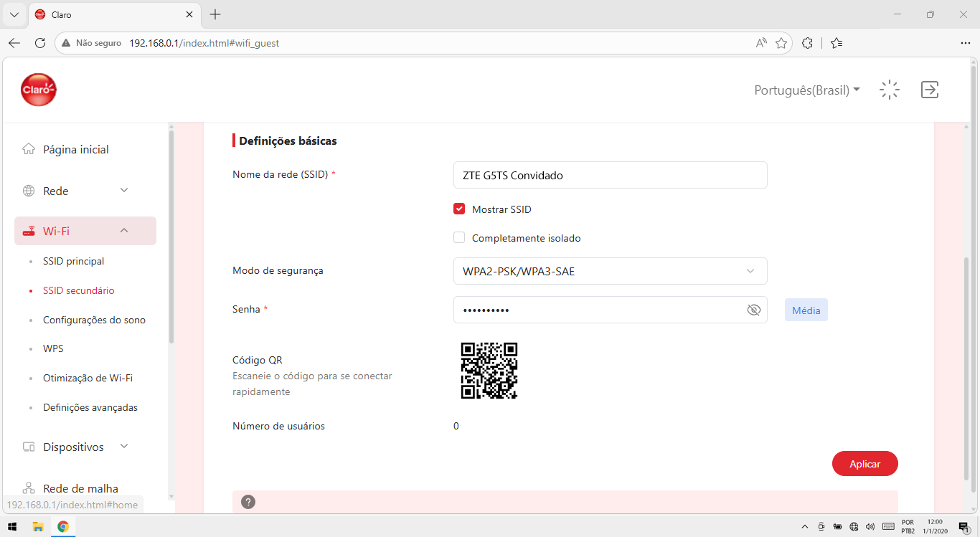Viewport: 980px width, 537px height.
Task: Open Otimização de Wi-Fi menu item
Action: [x=88, y=378]
